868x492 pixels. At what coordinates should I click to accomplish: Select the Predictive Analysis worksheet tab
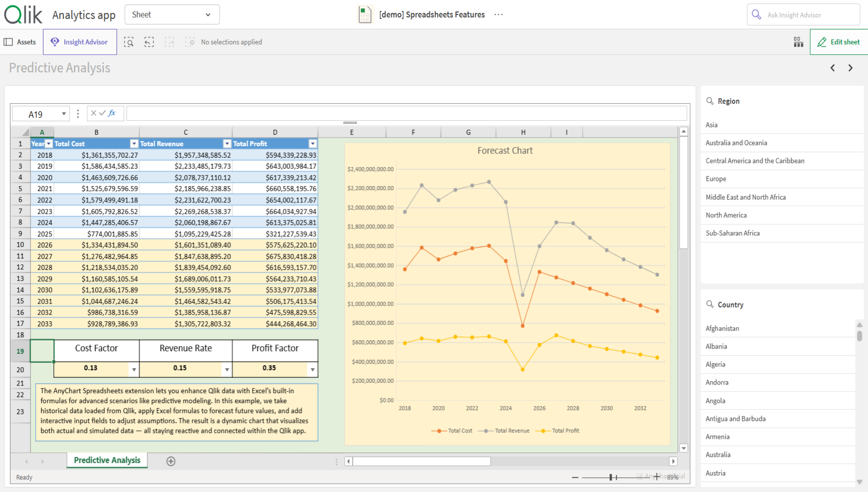click(x=107, y=460)
